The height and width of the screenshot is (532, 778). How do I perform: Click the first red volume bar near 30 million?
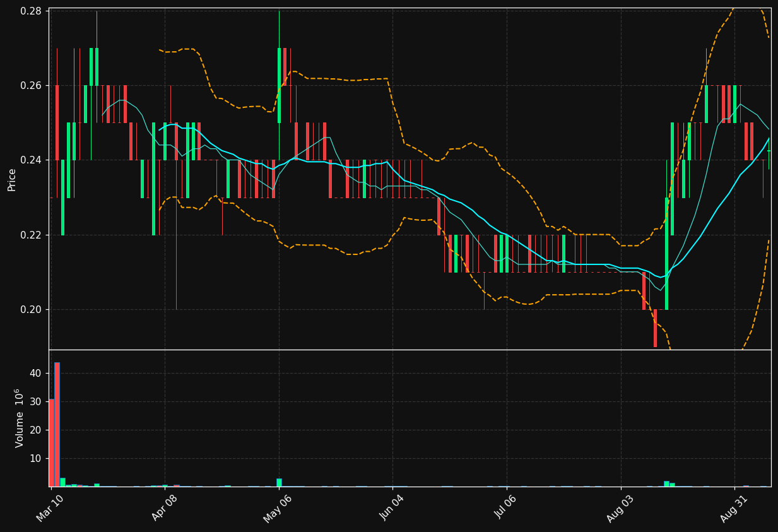click(x=51, y=442)
